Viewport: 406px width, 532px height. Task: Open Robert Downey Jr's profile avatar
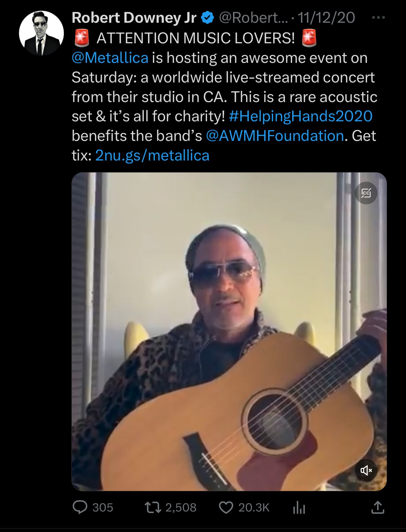click(x=41, y=33)
